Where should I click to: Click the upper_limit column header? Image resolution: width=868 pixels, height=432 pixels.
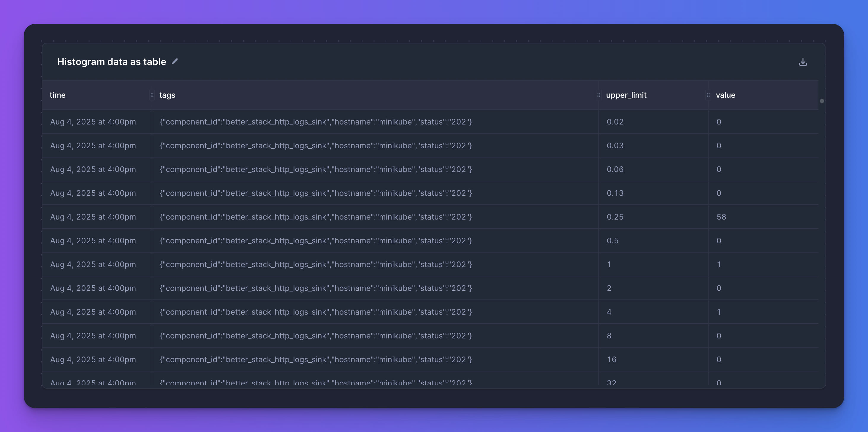pos(626,95)
